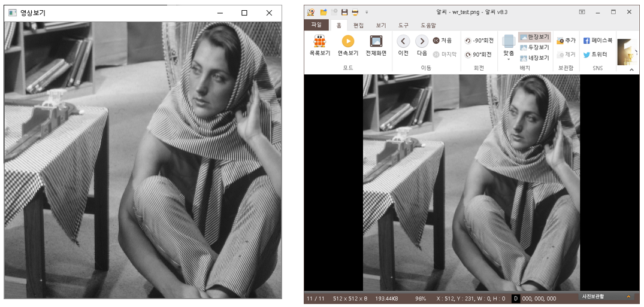Viewport: 644px width, 307px height.
Task: Share image on 트위터
Action: (x=595, y=54)
